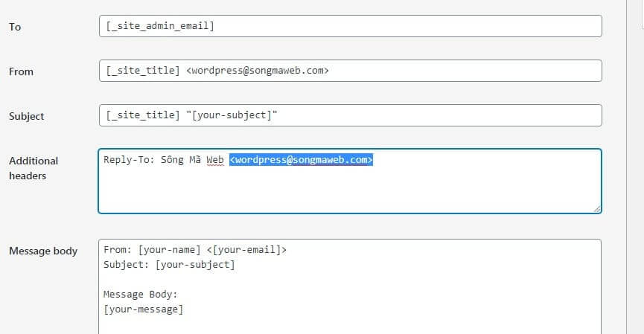The image size is (644, 334).
Task: Click the [_site_admin_email] tag in To field
Action: point(160,26)
